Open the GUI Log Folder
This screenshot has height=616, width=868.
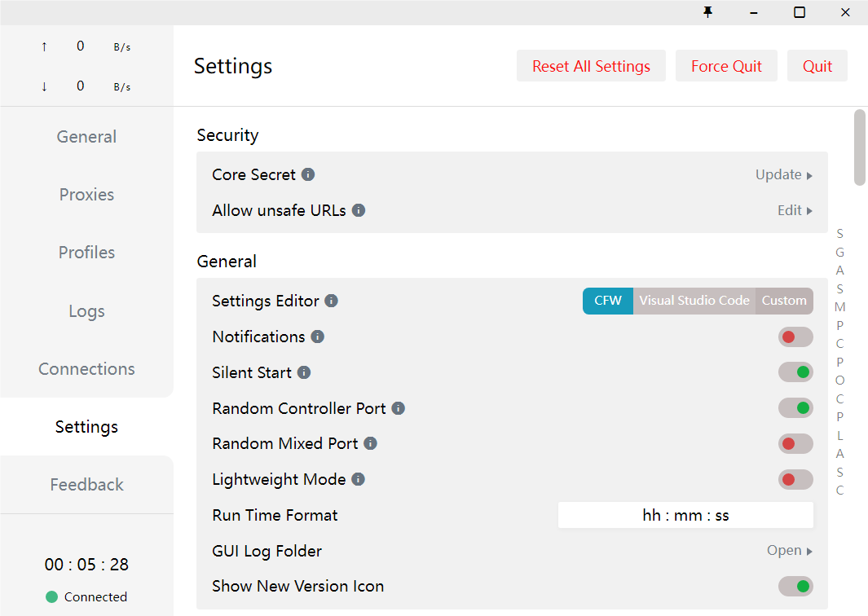pyautogui.click(x=789, y=551)
